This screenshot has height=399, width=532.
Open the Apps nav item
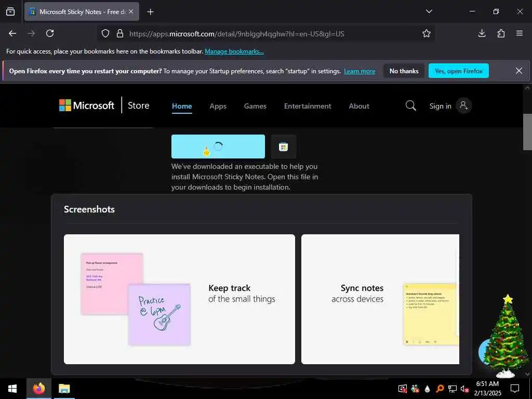click(218, 106)
